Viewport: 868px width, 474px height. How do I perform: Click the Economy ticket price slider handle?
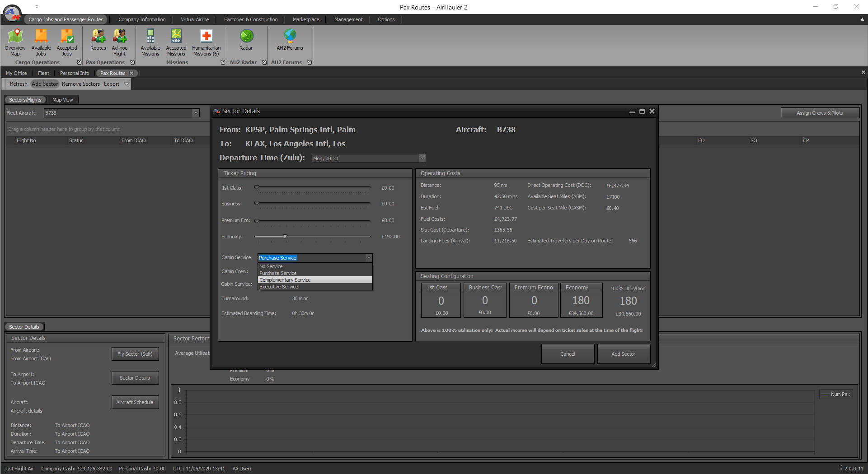coord(285,237)
